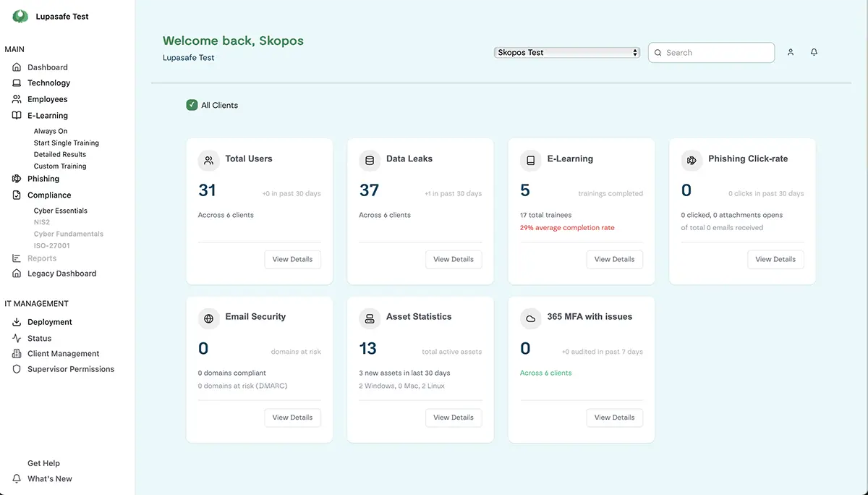Click inside the Search field
This screenshot has width=868, height=495.
pyautogui.click(x=711, y=52)
